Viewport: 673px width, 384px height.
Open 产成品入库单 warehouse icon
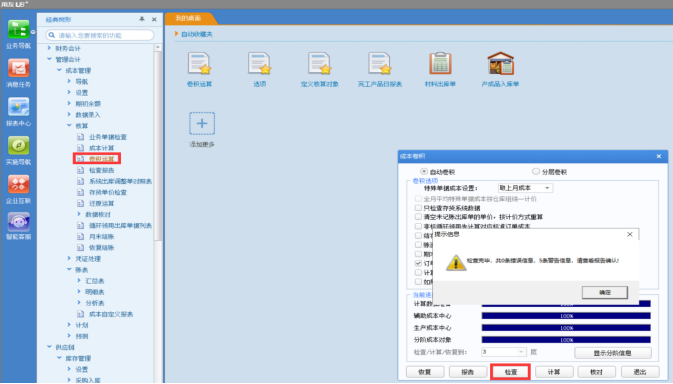(500, 63)
